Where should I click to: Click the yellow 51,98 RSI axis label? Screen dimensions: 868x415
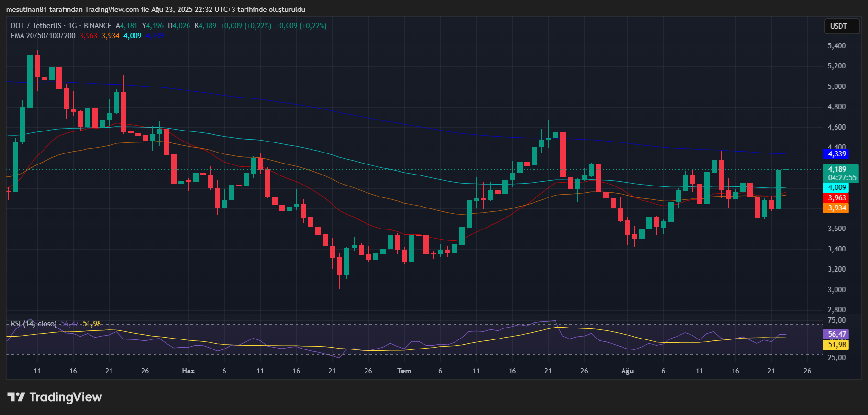click(x=836, y=345)
